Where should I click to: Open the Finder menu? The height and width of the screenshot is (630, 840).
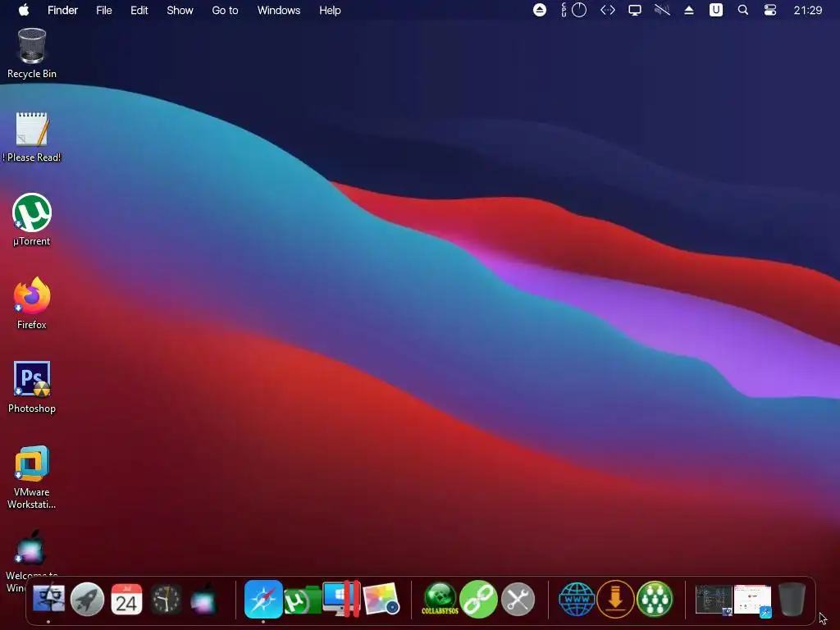(62, 10)
